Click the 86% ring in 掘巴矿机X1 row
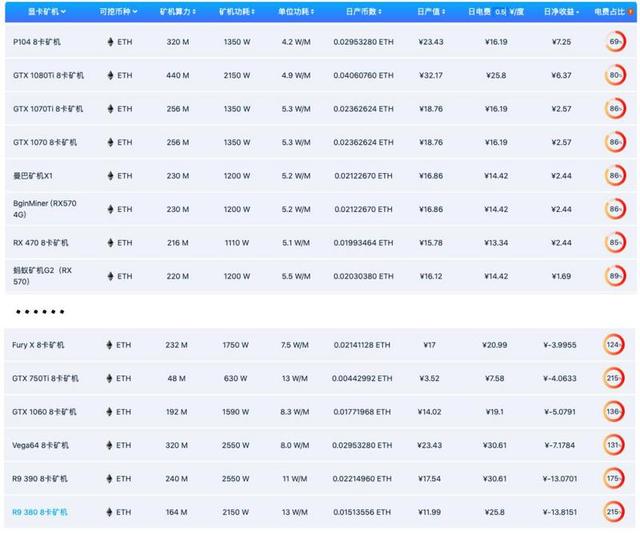 (x=615, y=176)
